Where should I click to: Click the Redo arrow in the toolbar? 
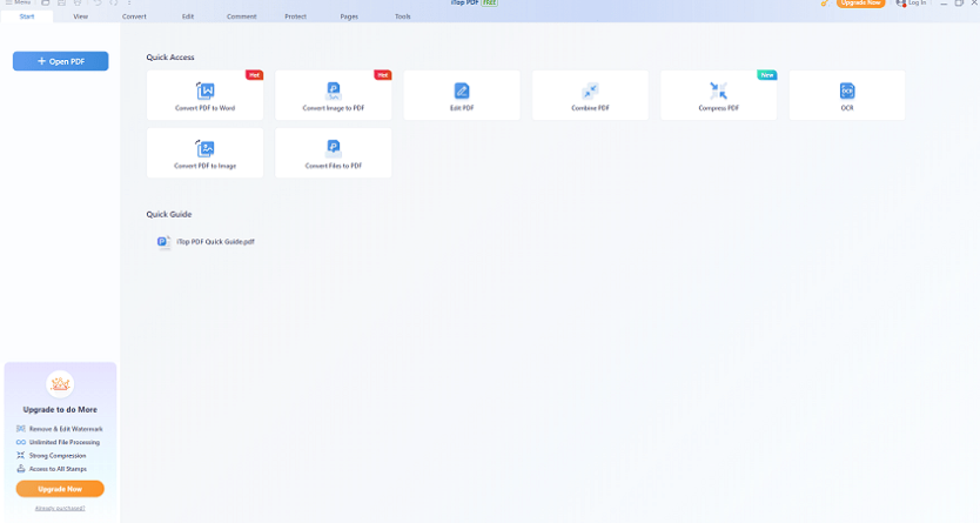tap(114, 3)
